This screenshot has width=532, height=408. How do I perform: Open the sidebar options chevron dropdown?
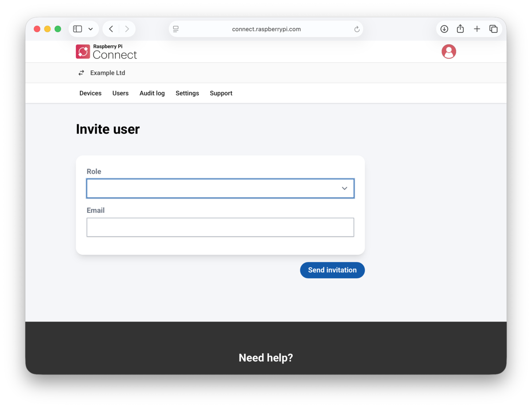pyautogui.click(x=90, y=29)
